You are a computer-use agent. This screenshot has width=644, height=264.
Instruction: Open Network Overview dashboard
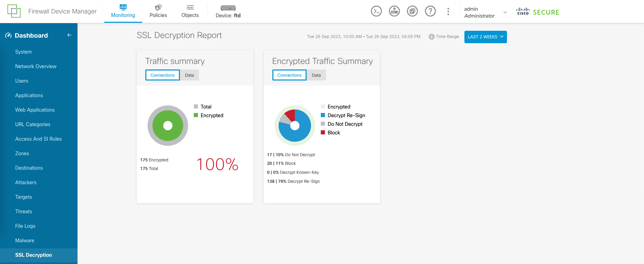(36, 66)
